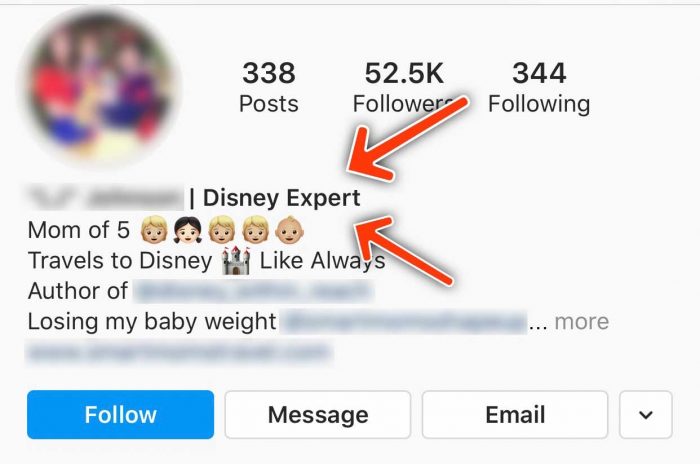The width and height of the screenshot is (700, 464).
Task: Open the blurred mention after Author of
Action: coord(252,291)
